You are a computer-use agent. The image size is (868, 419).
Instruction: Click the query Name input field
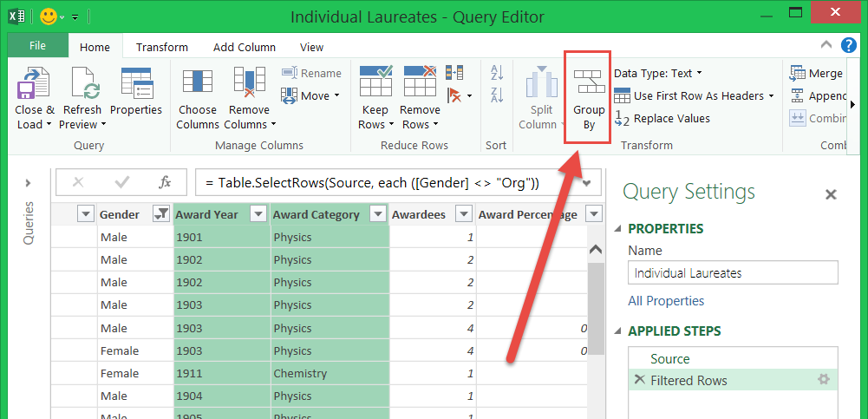click(x=733, y=272)
